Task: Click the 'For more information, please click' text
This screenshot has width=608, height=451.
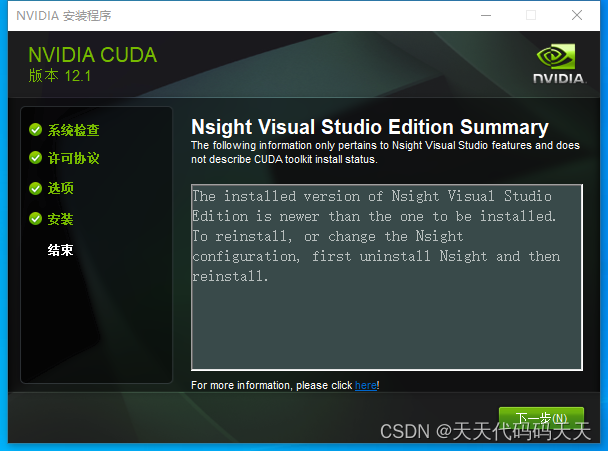Action: pyautogui.click(x=271, y=385)
